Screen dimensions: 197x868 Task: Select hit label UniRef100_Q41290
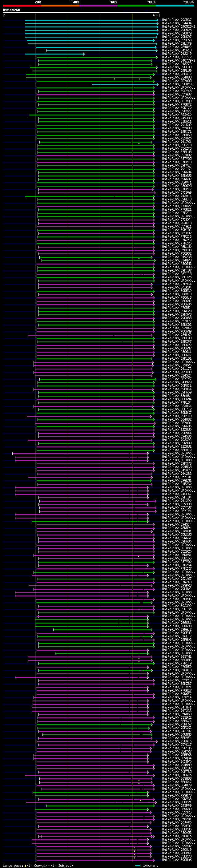click(177, 501)
